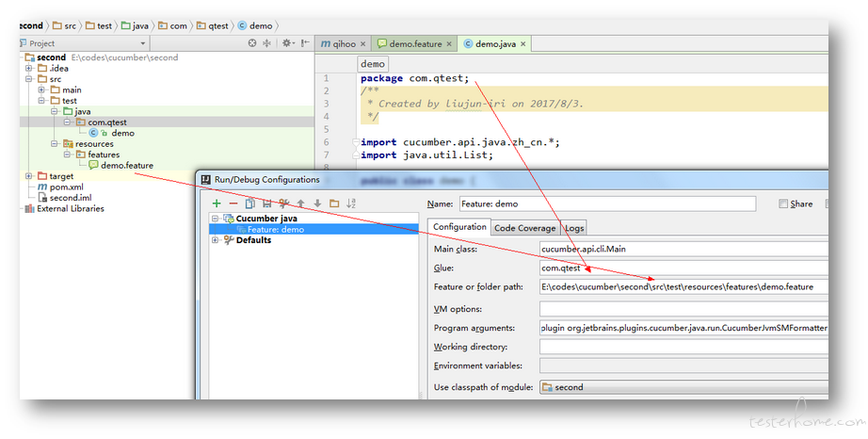Sort configurations alphabetically
This screenshot has height=439, width=868.
351,203
